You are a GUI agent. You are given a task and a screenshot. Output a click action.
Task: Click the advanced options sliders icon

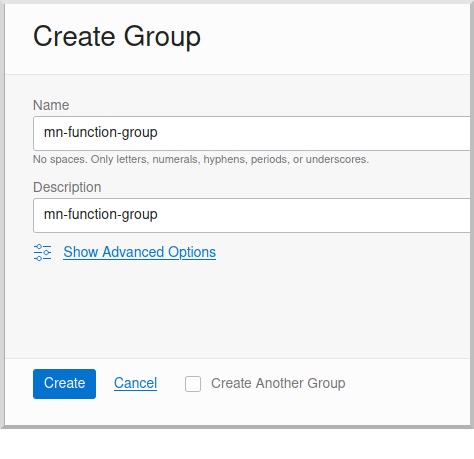(42, 252)
